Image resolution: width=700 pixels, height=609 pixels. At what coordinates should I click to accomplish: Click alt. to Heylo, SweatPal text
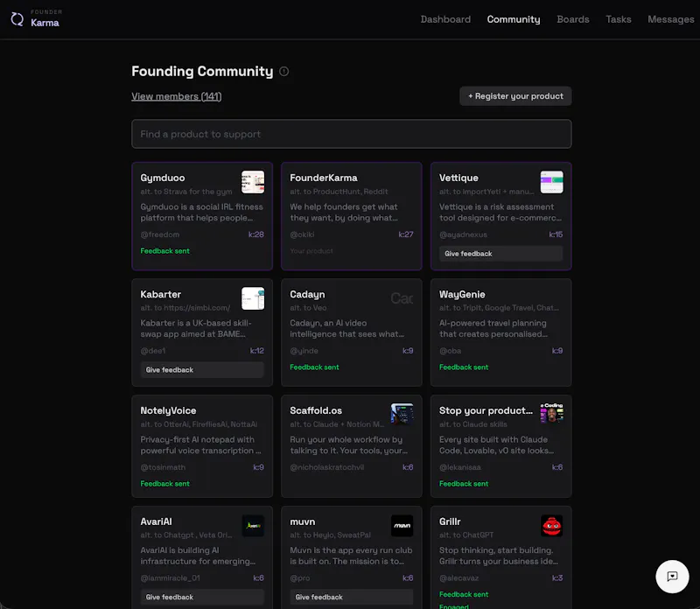[330, 535]
